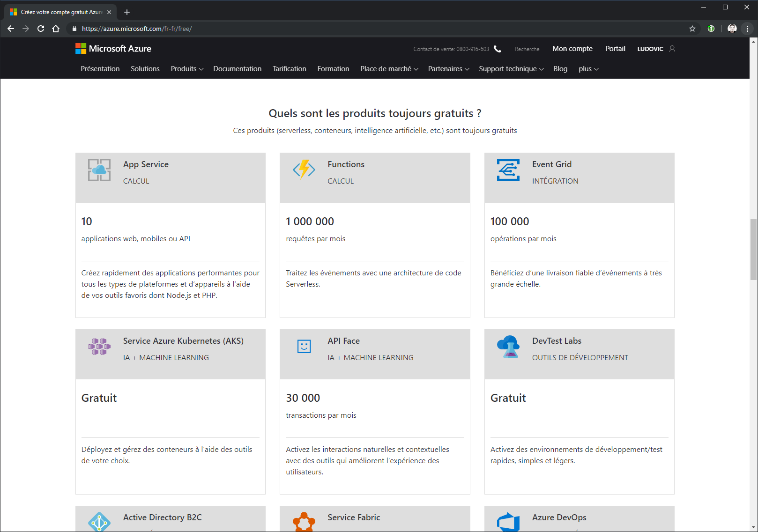Image resolution: width=758 pixels, height=532 pixels.
Task: Go to the browser home page
Action: pos(56,29)
